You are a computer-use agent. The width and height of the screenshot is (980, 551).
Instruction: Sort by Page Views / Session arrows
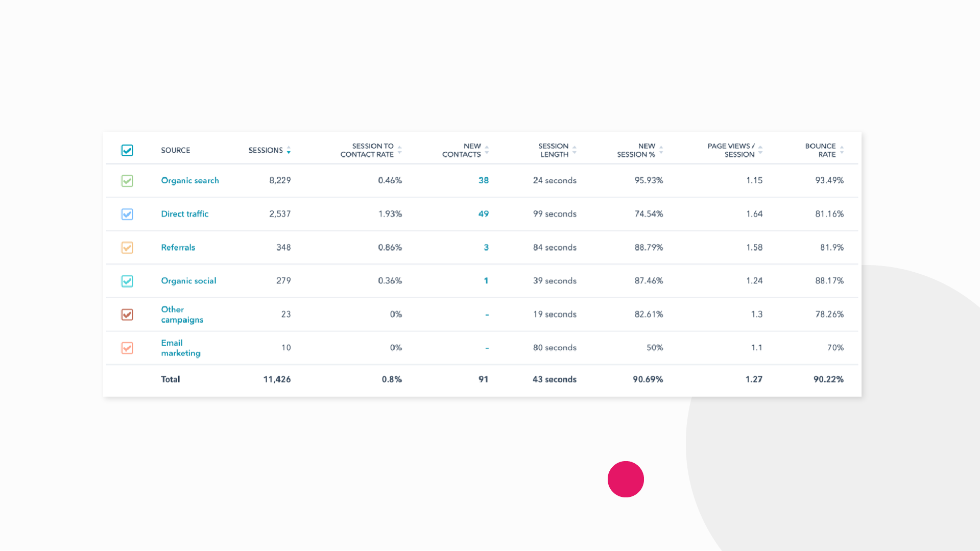[x=760, y=150]
